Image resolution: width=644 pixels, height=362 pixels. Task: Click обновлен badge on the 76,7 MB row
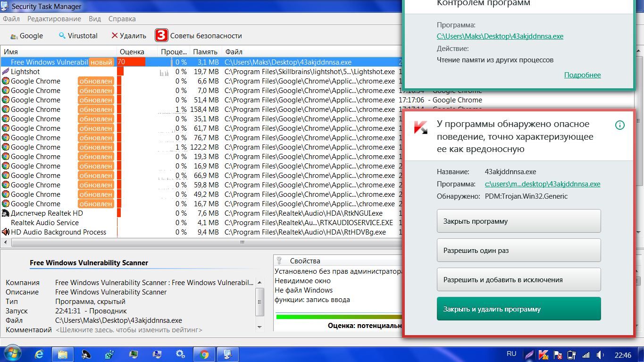click(x=96, y=138)
